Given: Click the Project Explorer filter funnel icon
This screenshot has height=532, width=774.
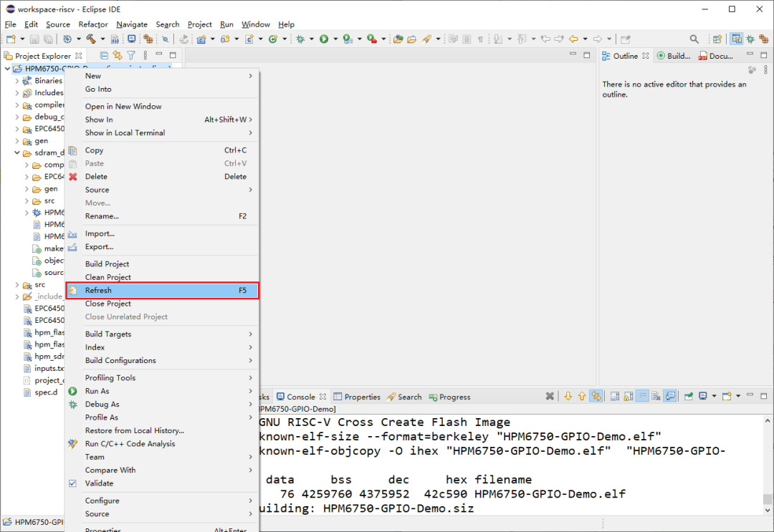Looking at the screenshot, I should coord(131,55).
